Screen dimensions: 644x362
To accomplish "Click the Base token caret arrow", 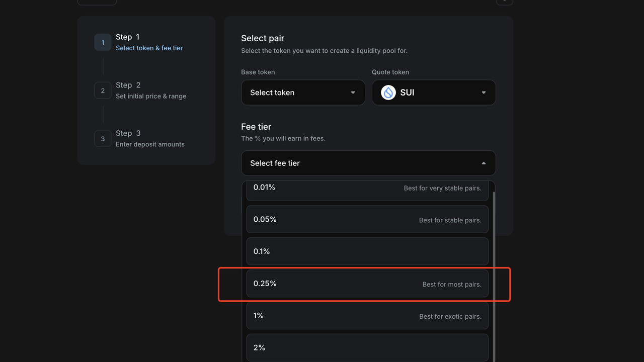I will [x=353, y=93].
